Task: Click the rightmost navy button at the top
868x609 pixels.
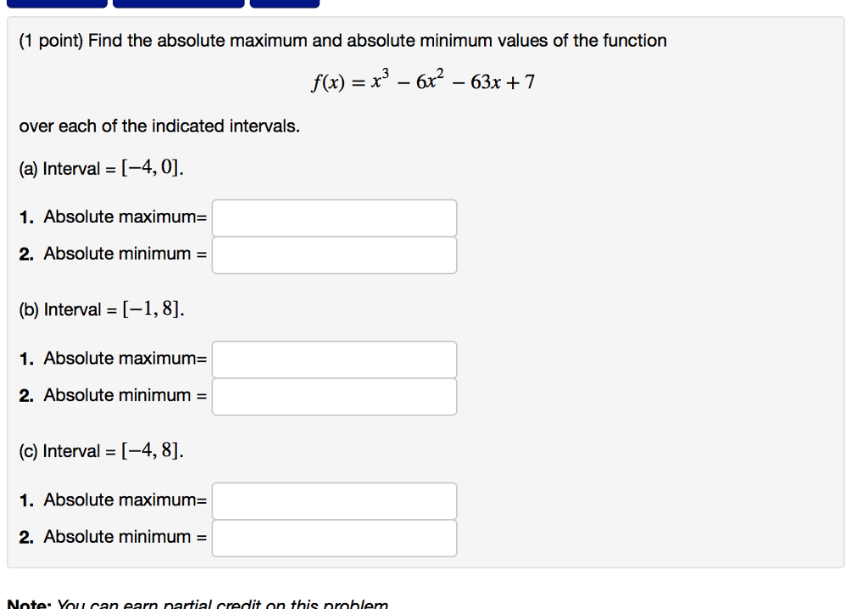Action: [x=284, y=3]
